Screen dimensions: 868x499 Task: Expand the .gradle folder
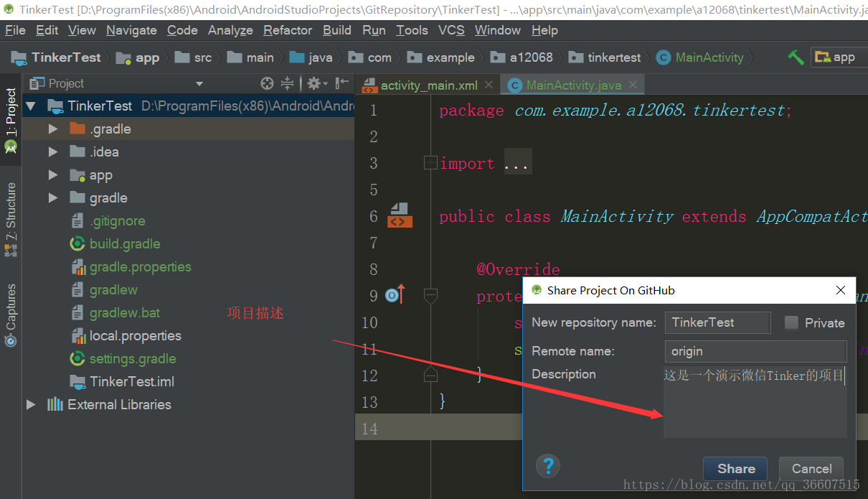(52, 129)
